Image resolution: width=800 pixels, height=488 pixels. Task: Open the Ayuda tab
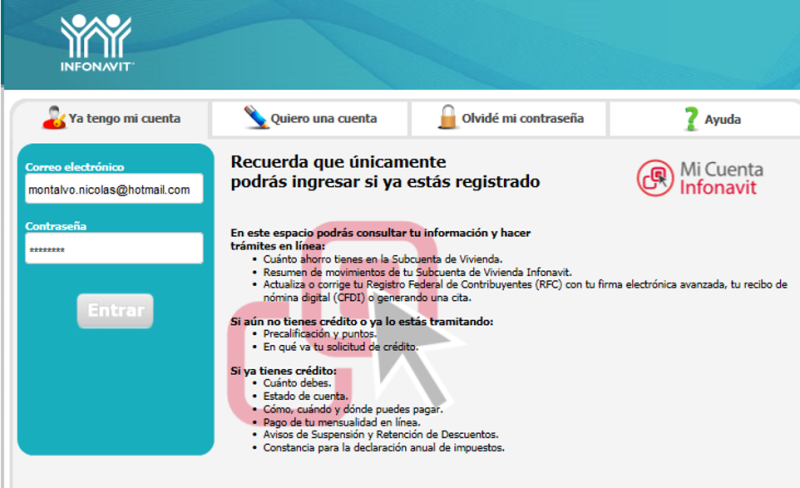point(705,119)
